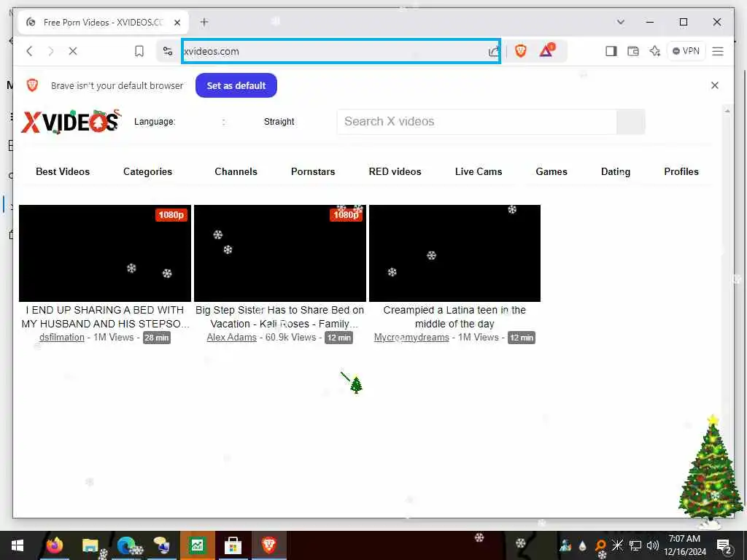Viewport: 747px width, 560px height.
Task: Open the Leo AI assistant icon
Action: 655,51
